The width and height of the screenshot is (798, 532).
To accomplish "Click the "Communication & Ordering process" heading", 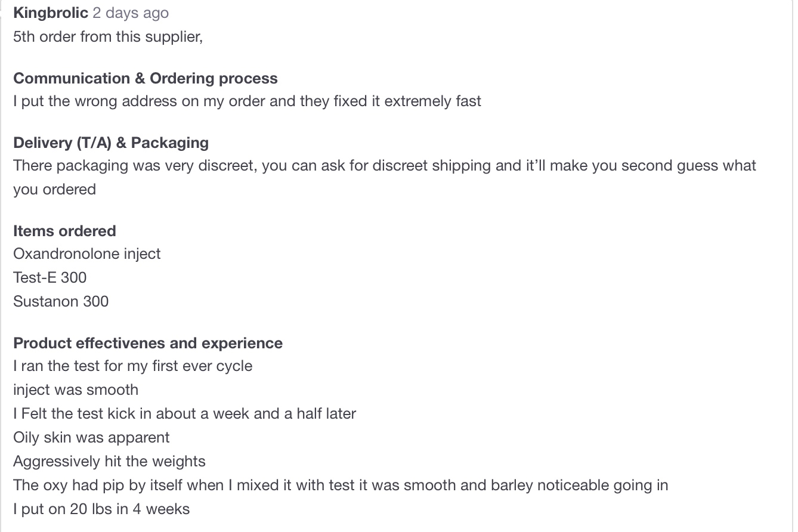I will (x=146, y=79).
